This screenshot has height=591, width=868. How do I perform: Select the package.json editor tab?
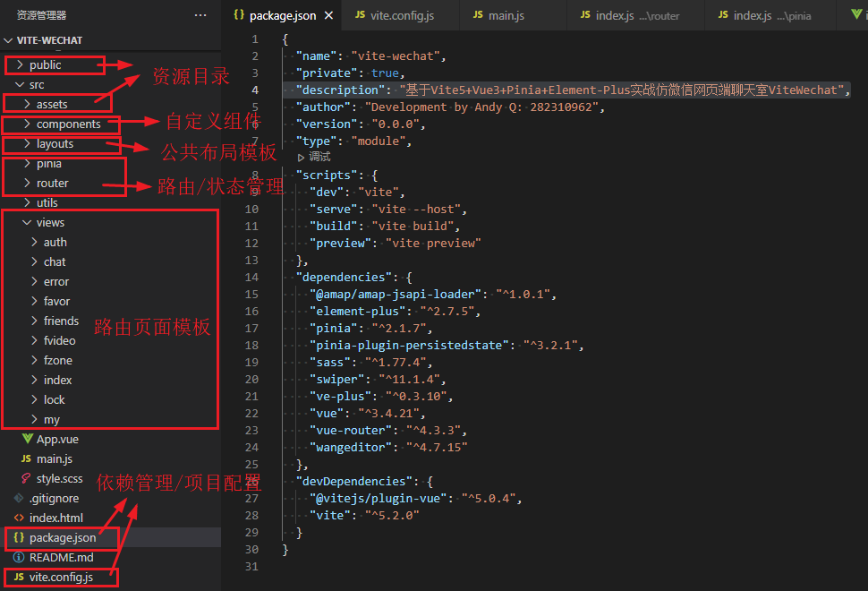(x=282, y=15)
